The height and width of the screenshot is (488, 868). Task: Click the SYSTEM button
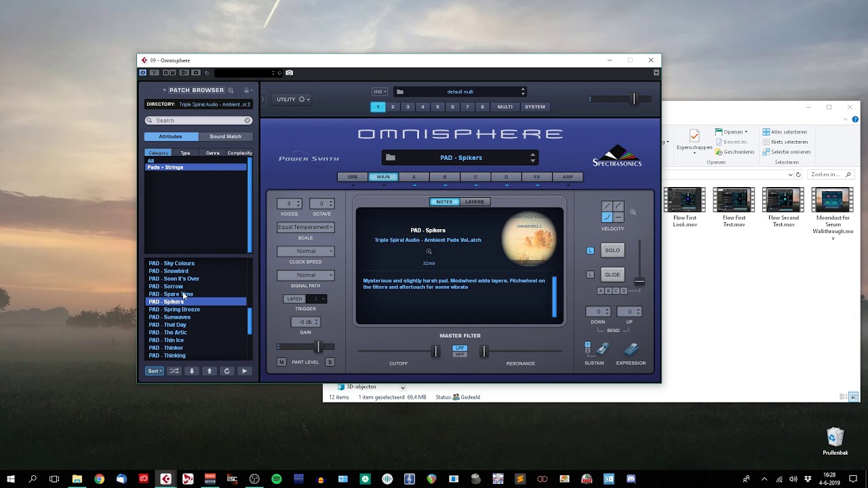tap(534, 106)
